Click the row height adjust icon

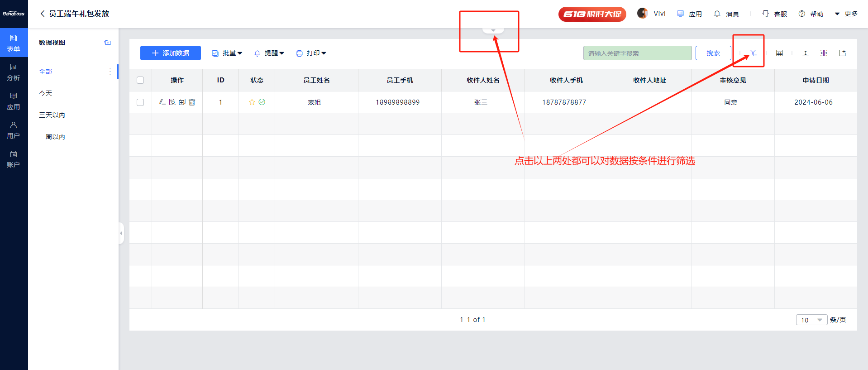(806, 53)
